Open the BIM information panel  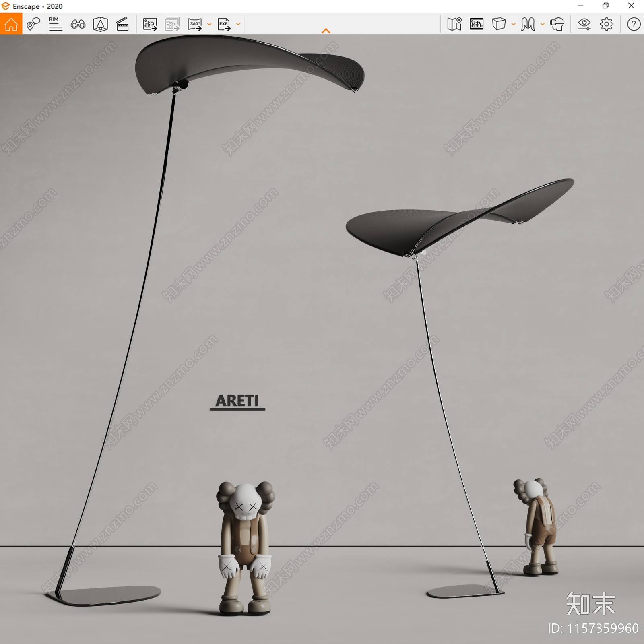[x=56, y=24]
